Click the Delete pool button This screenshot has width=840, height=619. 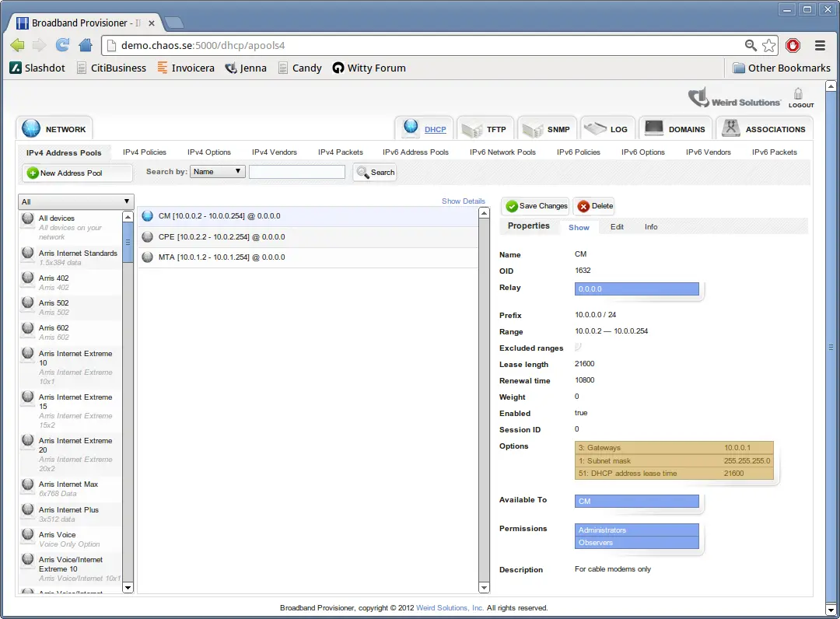click(594, 206)
